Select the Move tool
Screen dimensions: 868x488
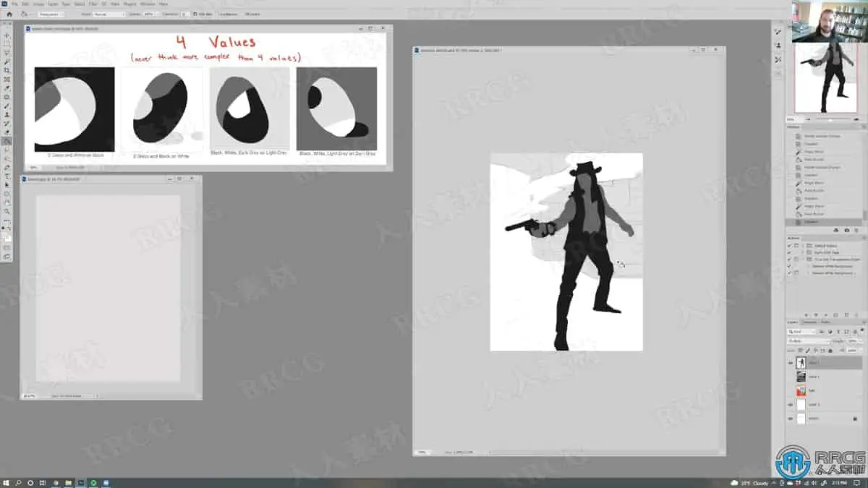tap(7, 35)
